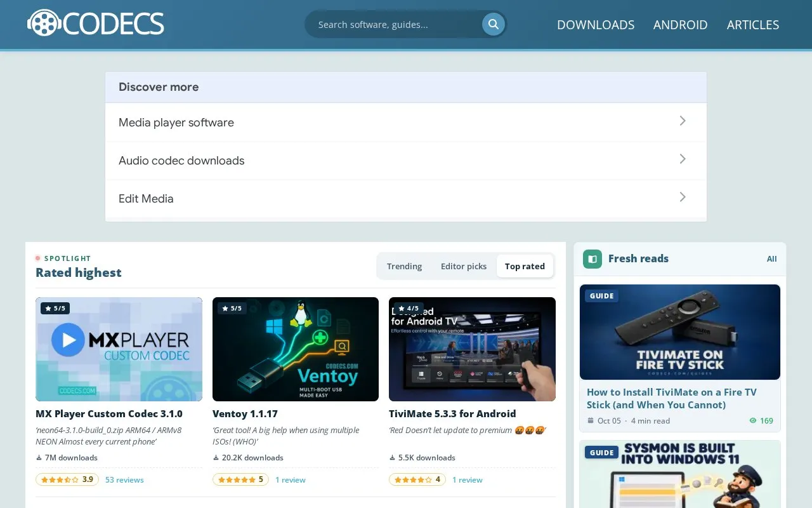Open the 53 reviews link
The width and height of the screenshot is (812, 508).
124,479
